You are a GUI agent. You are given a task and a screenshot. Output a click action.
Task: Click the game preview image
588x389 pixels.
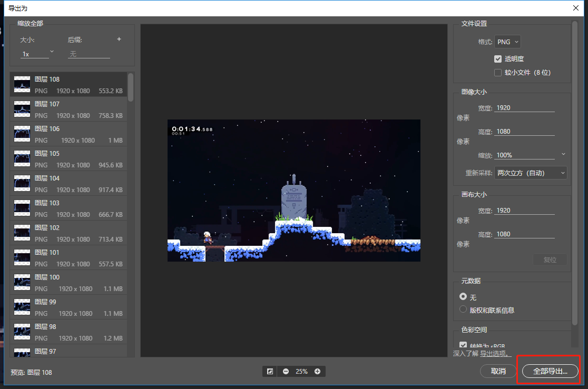pos(293,191)
